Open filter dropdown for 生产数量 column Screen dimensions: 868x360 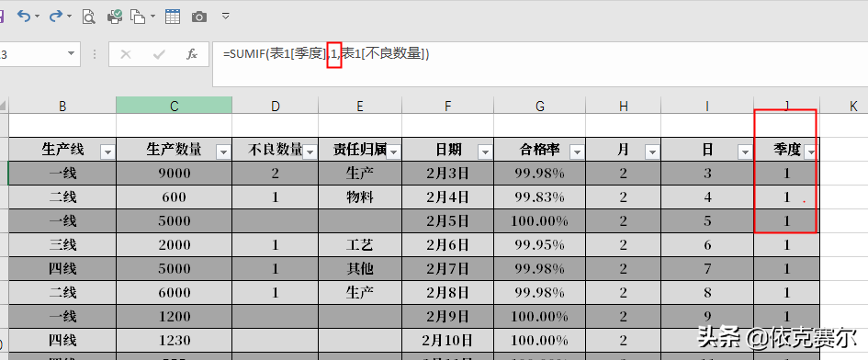(x=223, y=152)
